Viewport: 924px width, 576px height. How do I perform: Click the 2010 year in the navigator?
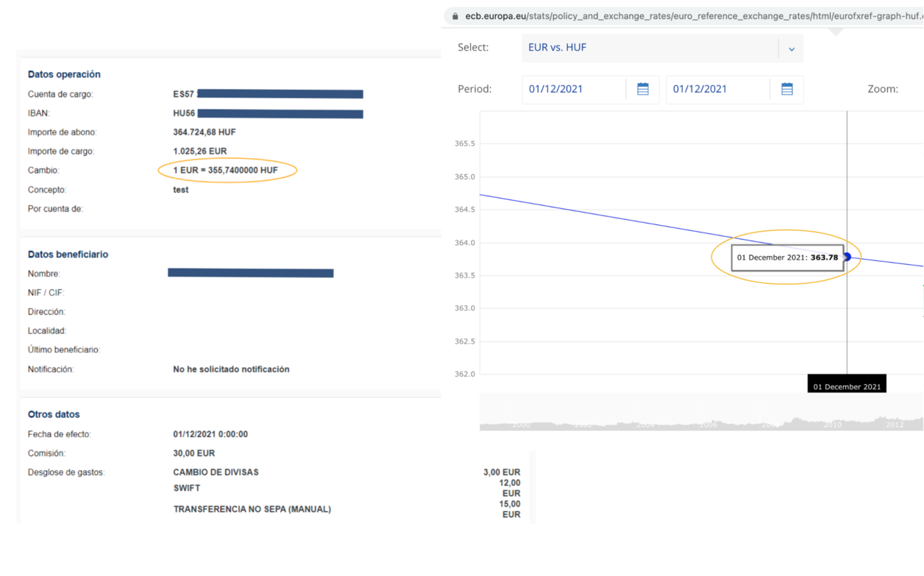click(x=832, y=424)
